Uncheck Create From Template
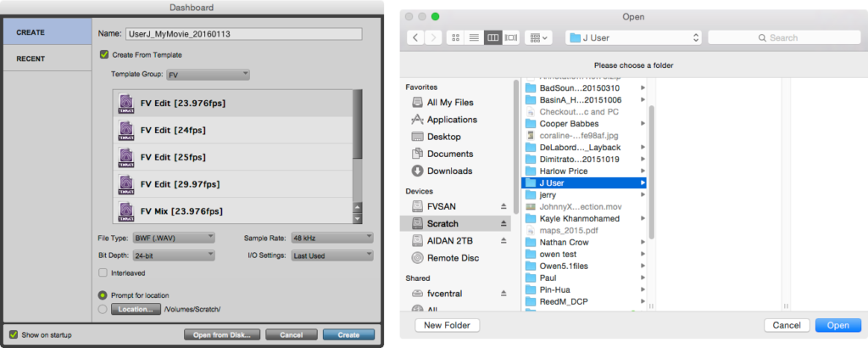The image size is (868, 348). click(x=103, y=55)
